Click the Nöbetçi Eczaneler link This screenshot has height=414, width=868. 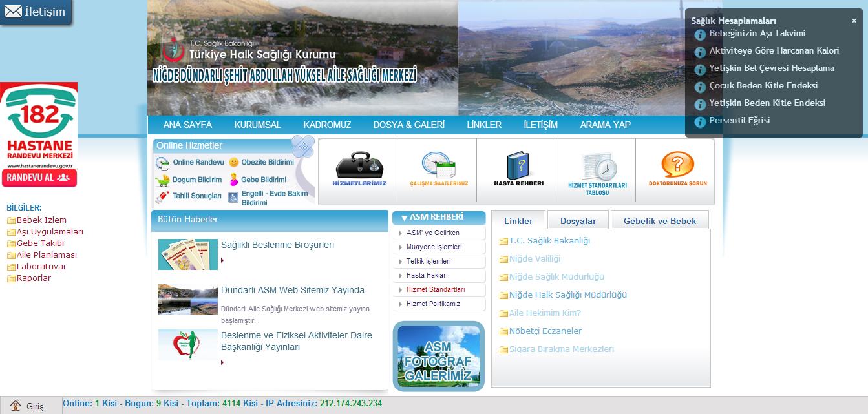545,331
